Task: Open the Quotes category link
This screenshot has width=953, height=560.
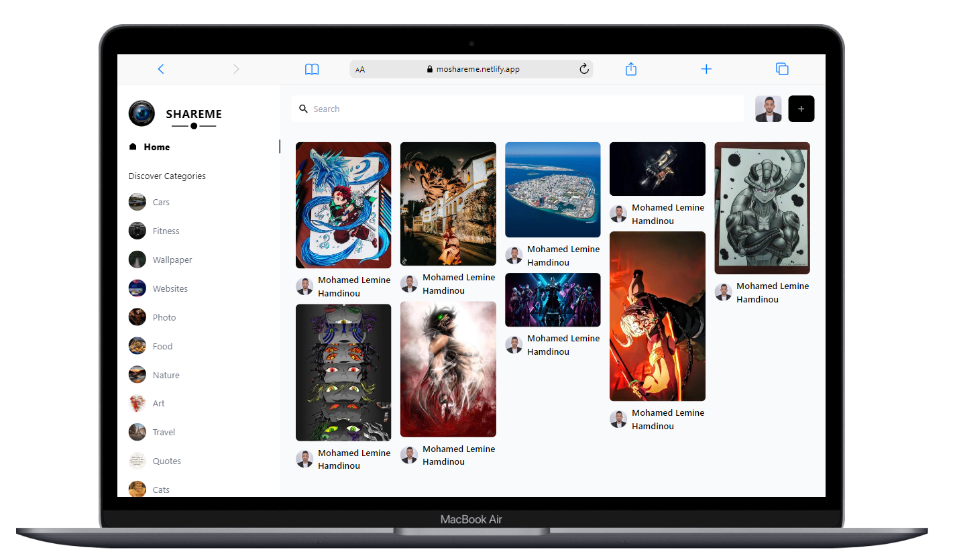Action: point(166,461)
